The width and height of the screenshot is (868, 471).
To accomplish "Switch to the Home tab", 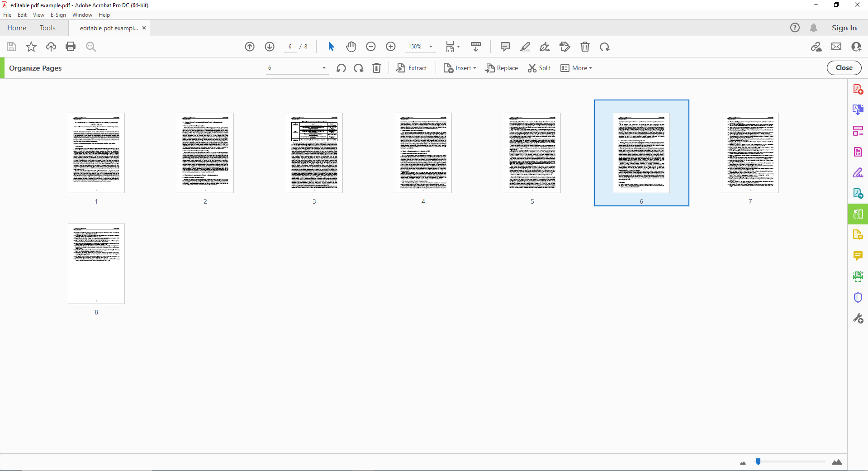I will [x=17, y=28].
